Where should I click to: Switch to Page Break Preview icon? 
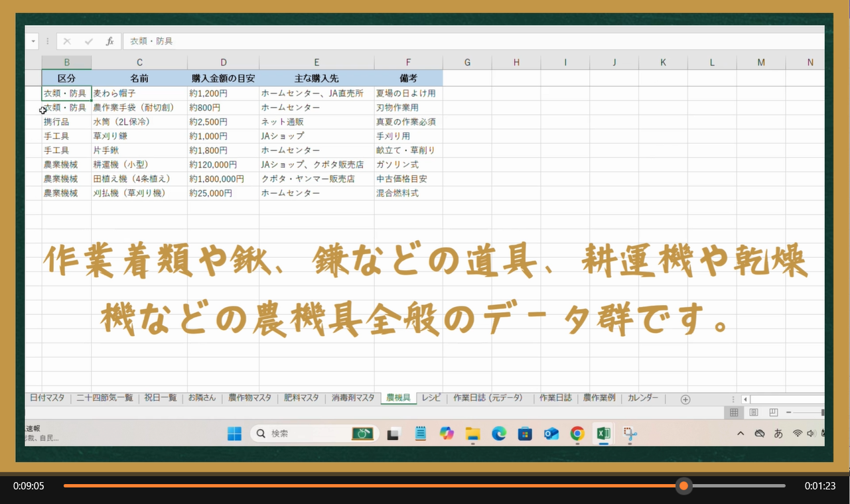tap(774, 412)
